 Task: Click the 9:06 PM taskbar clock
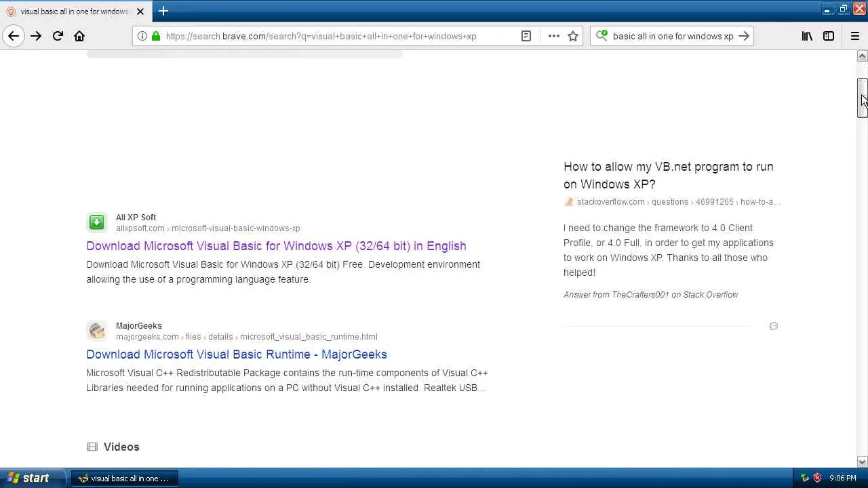[843, 479]
